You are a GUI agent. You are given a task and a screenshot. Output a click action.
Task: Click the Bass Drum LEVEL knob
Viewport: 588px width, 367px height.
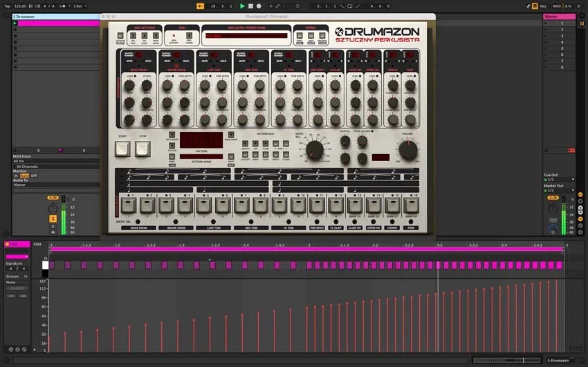(129, 86)
